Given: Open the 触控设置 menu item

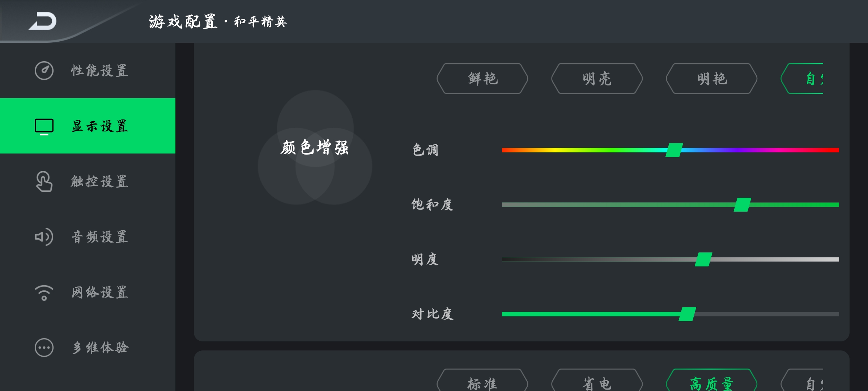Looking at the screenshot, I should click(x=88, y=181).
